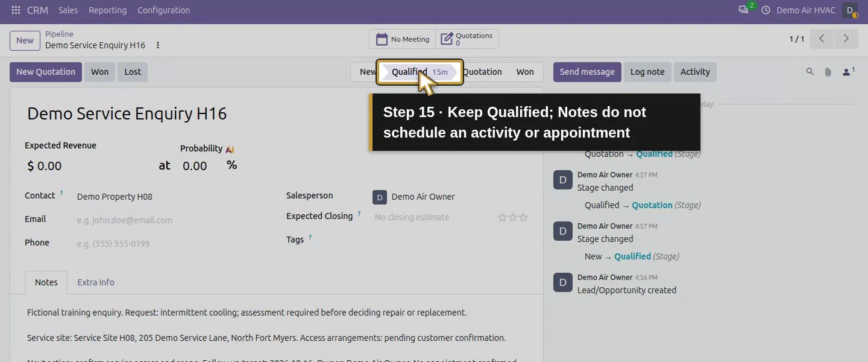
Task: Click the Tags help tooltip mark
Action: [x=310, y=238]
